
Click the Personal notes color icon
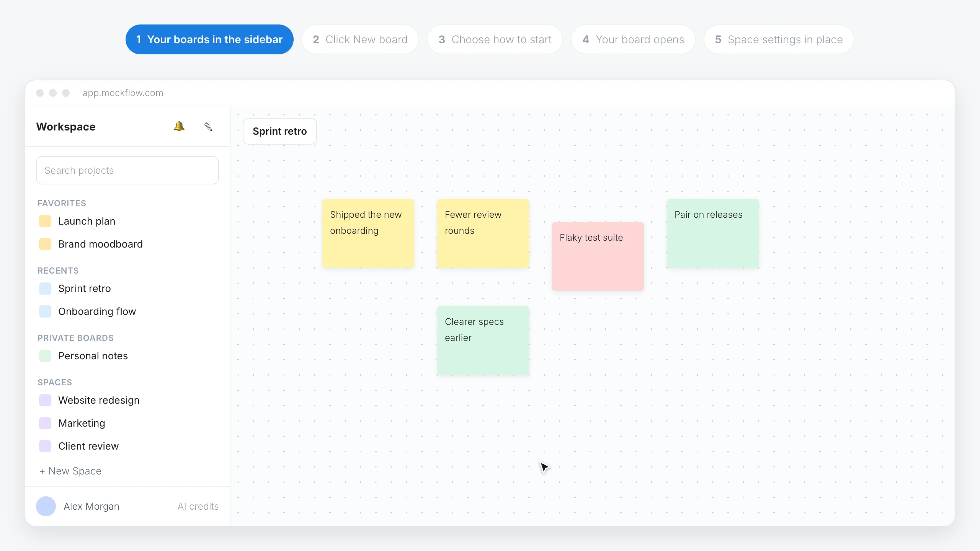coord(45,356)
